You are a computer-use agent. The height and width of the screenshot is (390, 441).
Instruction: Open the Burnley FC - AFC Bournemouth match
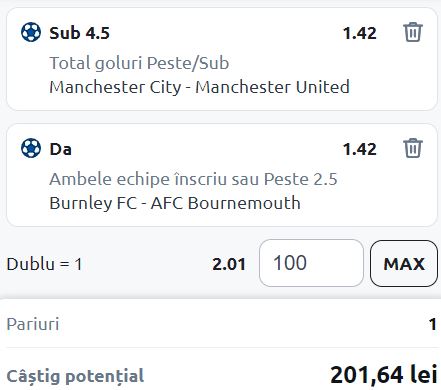pos(175,203)
